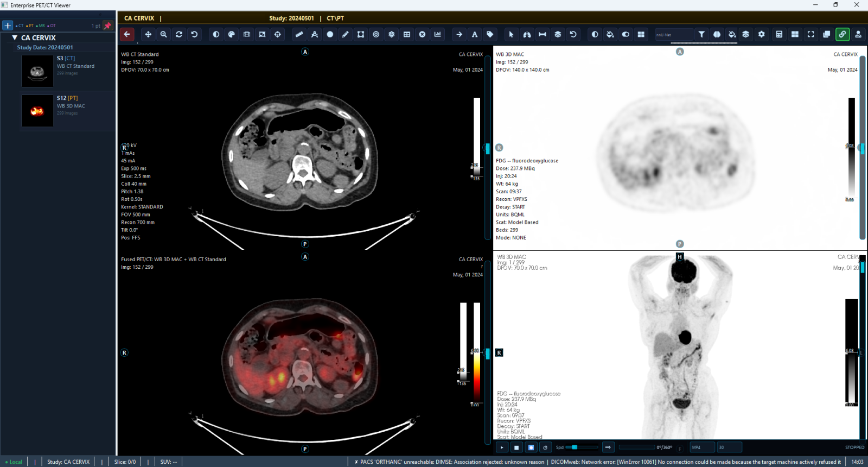Activate the zoom magnifier tool

point(163,34)
